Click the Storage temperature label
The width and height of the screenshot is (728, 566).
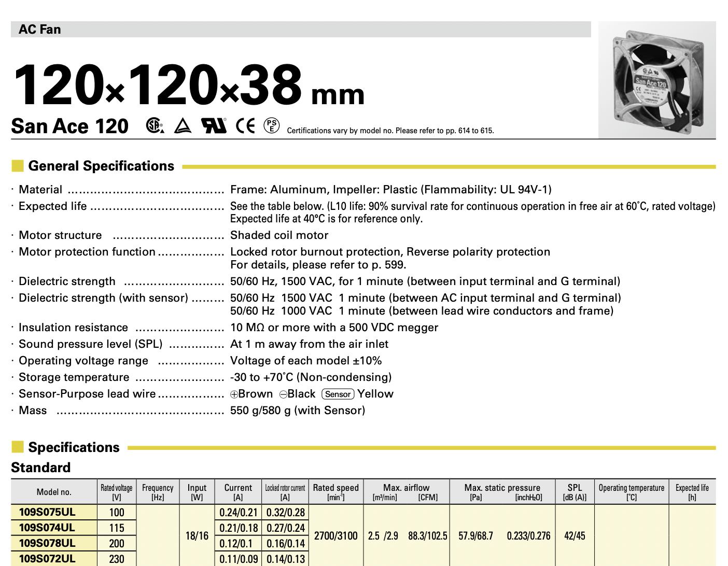tap(74, 377)
